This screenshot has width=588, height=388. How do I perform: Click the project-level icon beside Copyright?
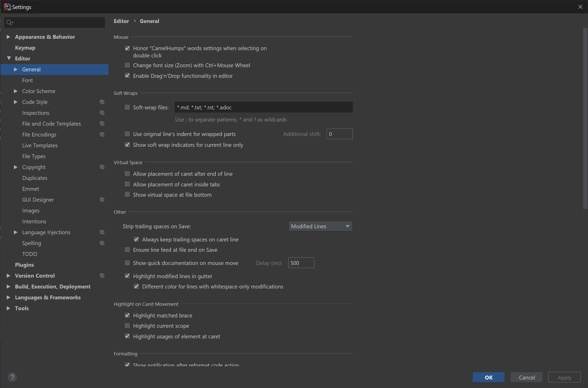point(102,167)
